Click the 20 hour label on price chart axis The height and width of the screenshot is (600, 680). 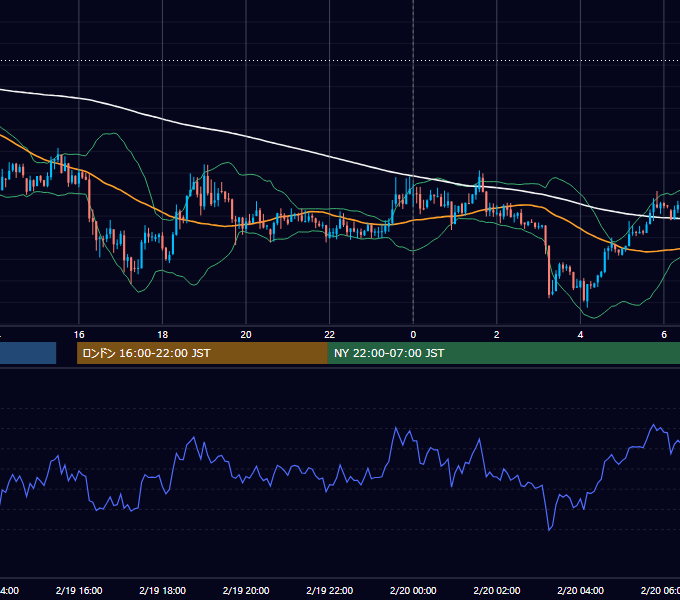click(246, 335)
